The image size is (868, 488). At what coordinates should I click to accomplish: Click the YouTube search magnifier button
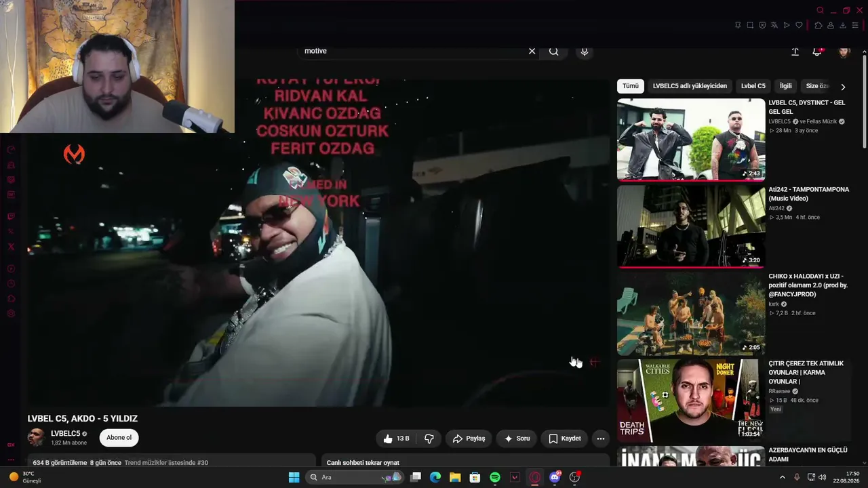point(554,52)
